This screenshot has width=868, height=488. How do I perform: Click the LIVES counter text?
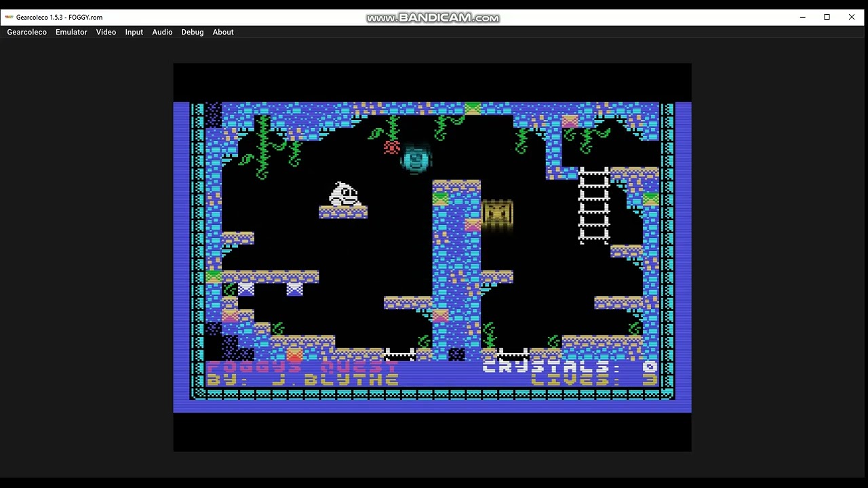594,380
